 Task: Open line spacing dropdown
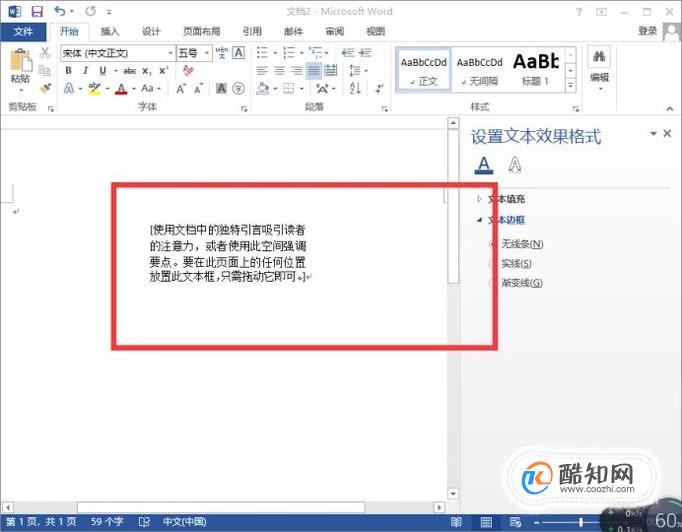click(358, 70)
